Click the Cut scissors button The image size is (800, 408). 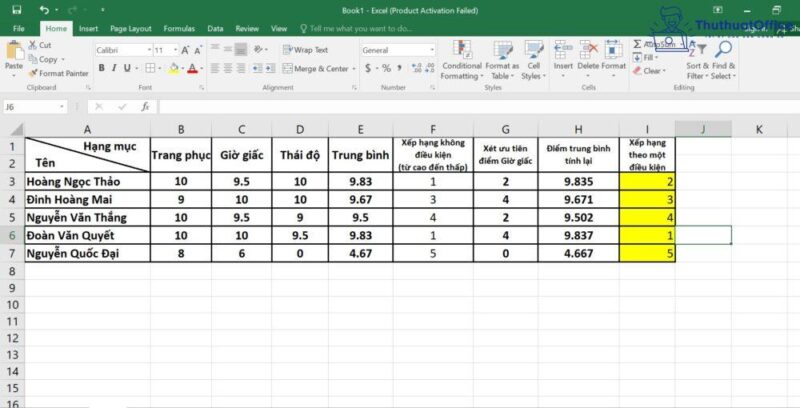click(40, 45)
